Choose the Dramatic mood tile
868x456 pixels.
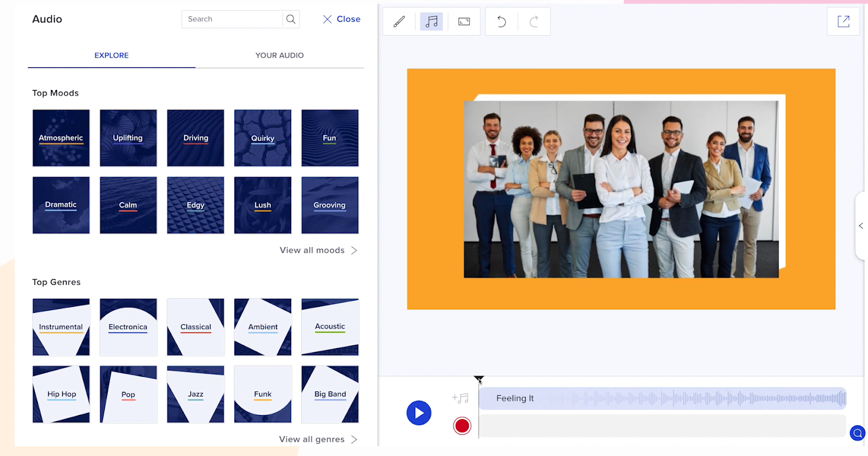(61, 205)
